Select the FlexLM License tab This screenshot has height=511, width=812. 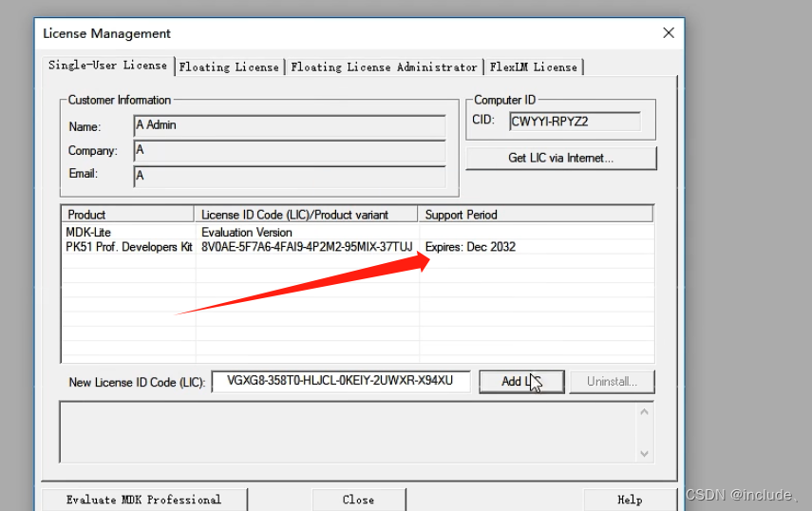(x=534, y=67)
